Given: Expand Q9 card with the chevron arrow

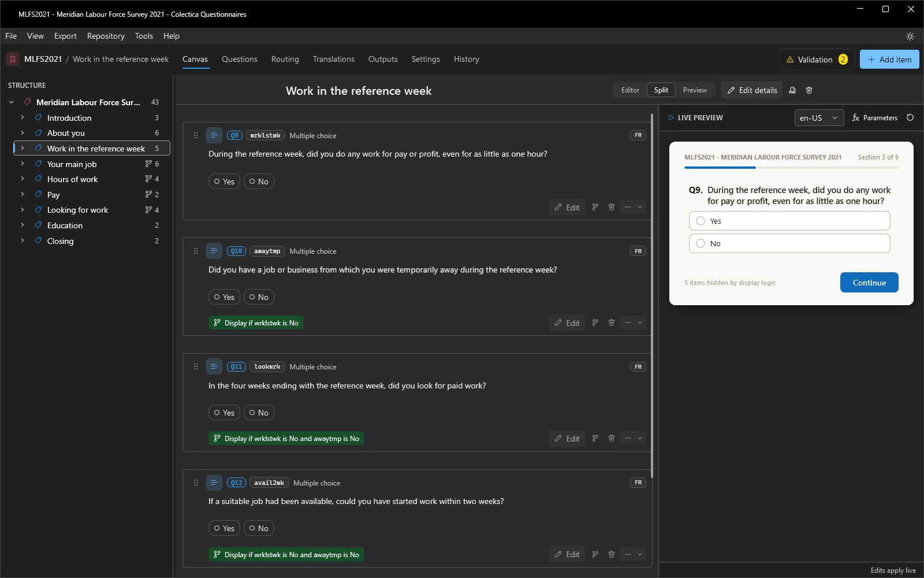Looking at the screenshot, I should click(640, 207).
